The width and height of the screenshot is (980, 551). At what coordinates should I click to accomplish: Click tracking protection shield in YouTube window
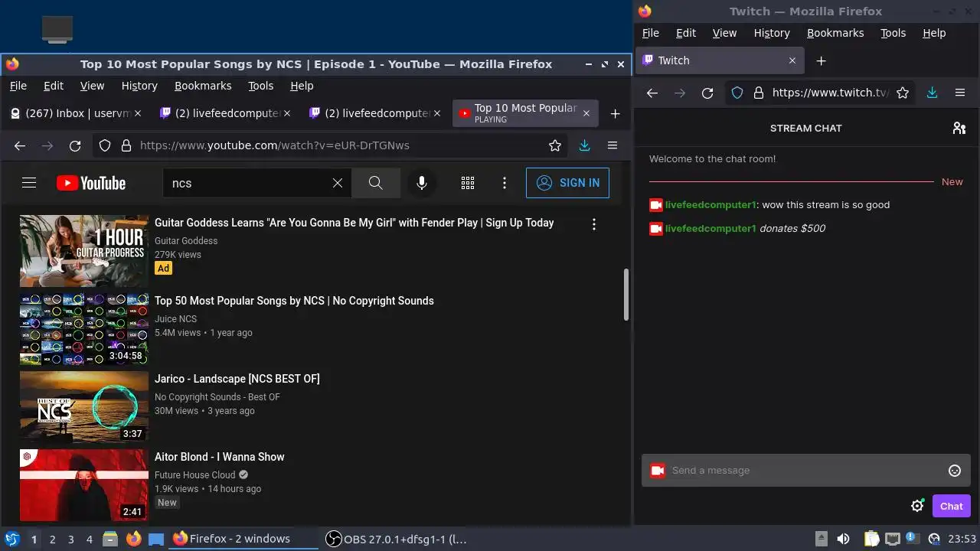click(x=105, y=145)
